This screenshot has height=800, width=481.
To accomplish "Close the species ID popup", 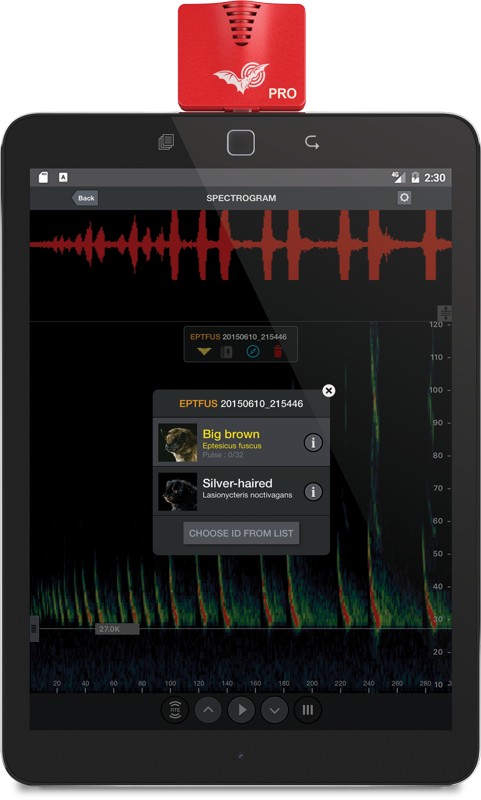I will click(329, 390).
